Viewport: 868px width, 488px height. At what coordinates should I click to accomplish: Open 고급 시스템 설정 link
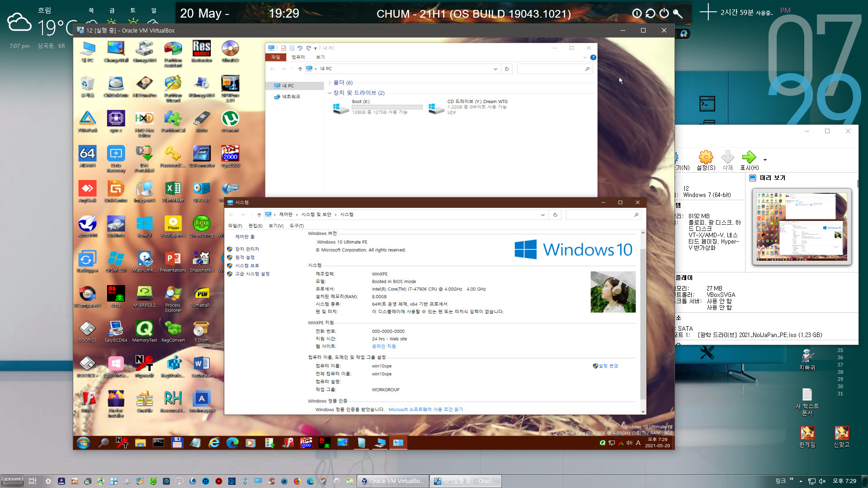click(252, 274)
